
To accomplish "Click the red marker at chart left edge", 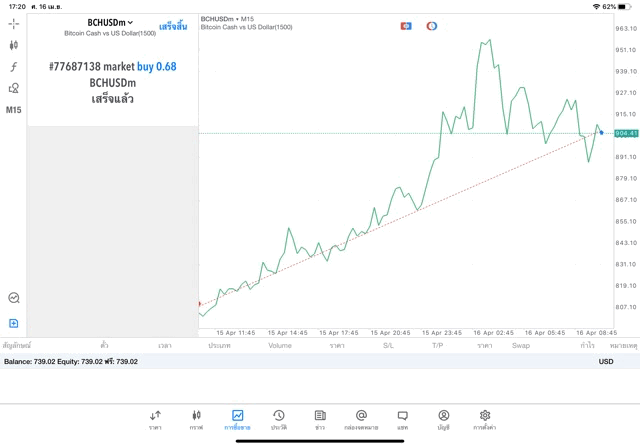I will click(x=200, y=304).
